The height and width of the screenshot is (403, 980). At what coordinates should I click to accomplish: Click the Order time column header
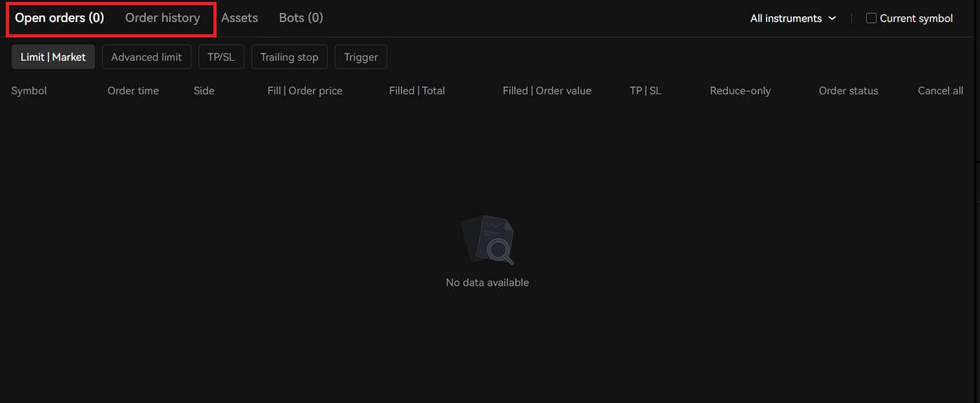[133, 90]
